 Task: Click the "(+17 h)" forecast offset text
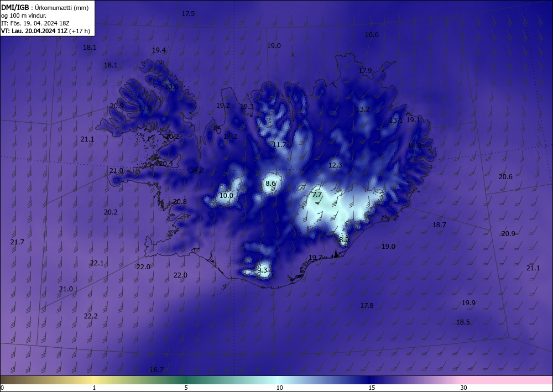79,31
